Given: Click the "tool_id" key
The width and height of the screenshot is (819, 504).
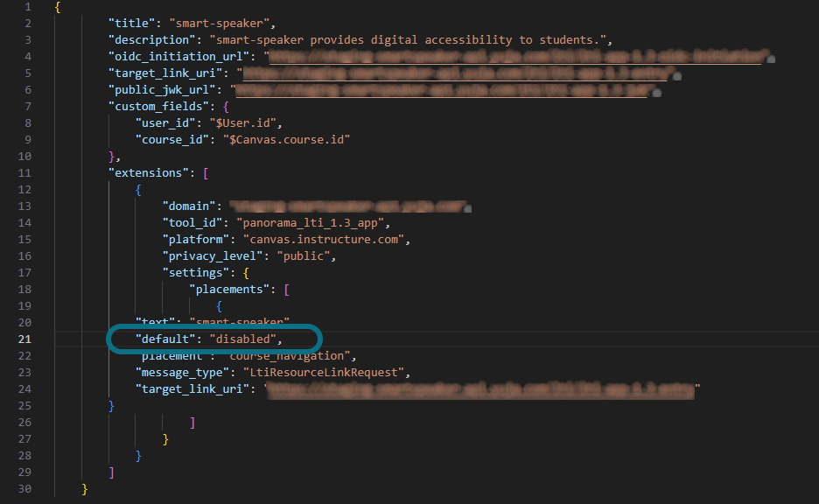Looking at the screenshot, I should click(x=192, y=223).
